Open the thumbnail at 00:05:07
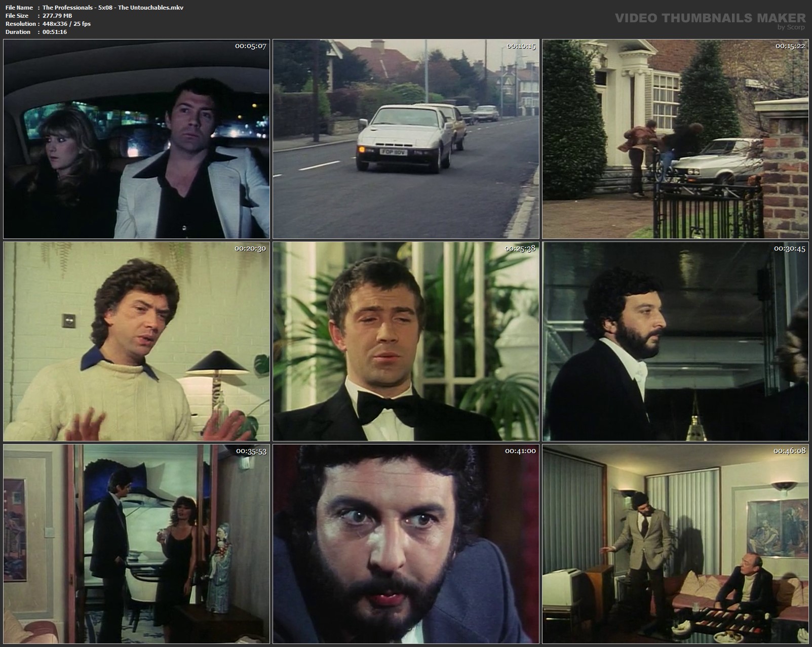812x647 pixels. (136, 139)
